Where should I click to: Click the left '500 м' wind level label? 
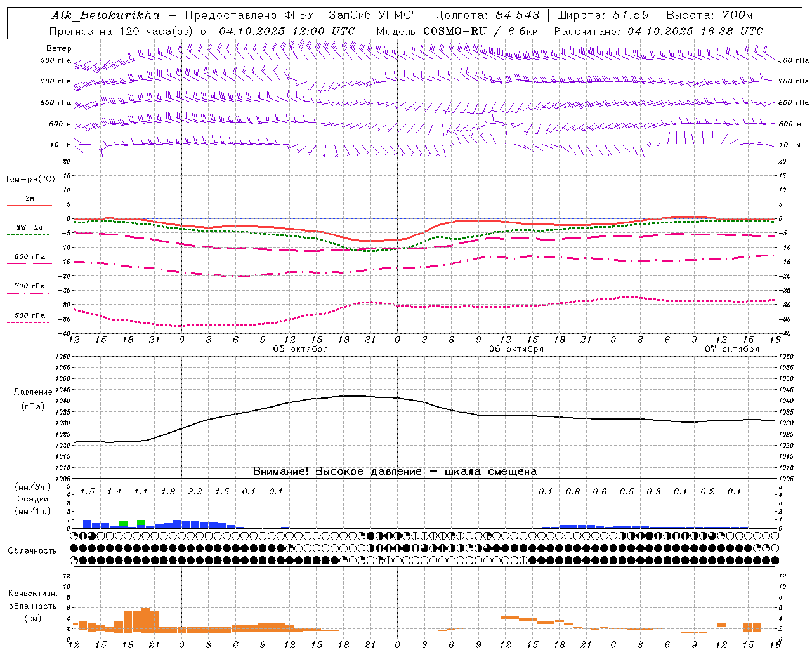coord(60,124)
